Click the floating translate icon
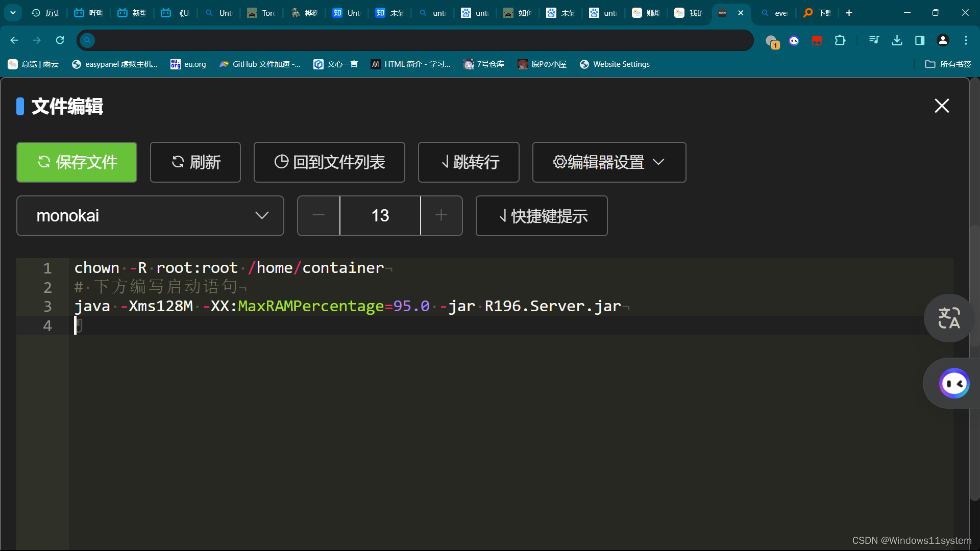980x551 pixels. (948, 318)
